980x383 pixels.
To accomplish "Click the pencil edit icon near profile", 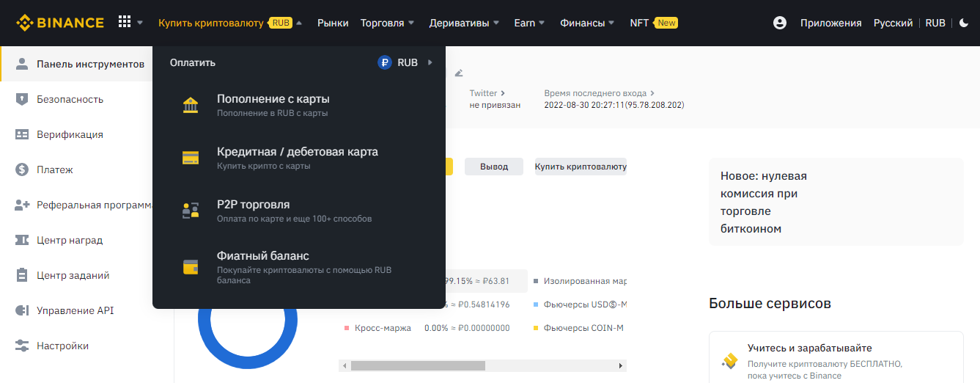I will coord(459,73).
